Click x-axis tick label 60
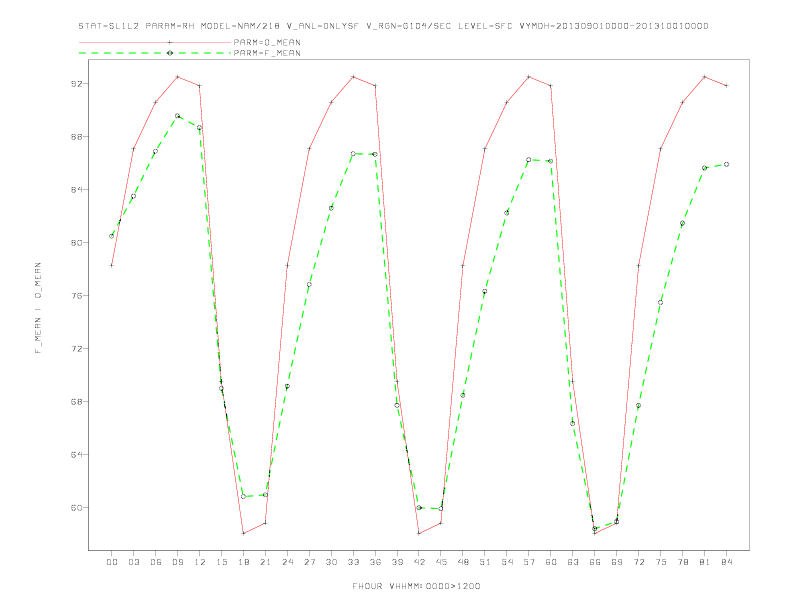 551,562
